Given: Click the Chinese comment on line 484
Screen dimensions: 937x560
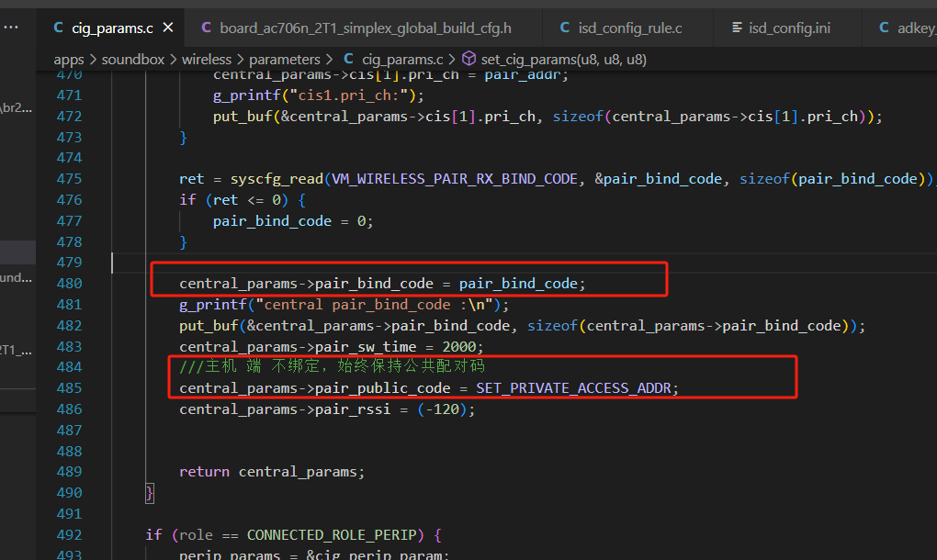Looking at the screenshot, I should point(333,366).
